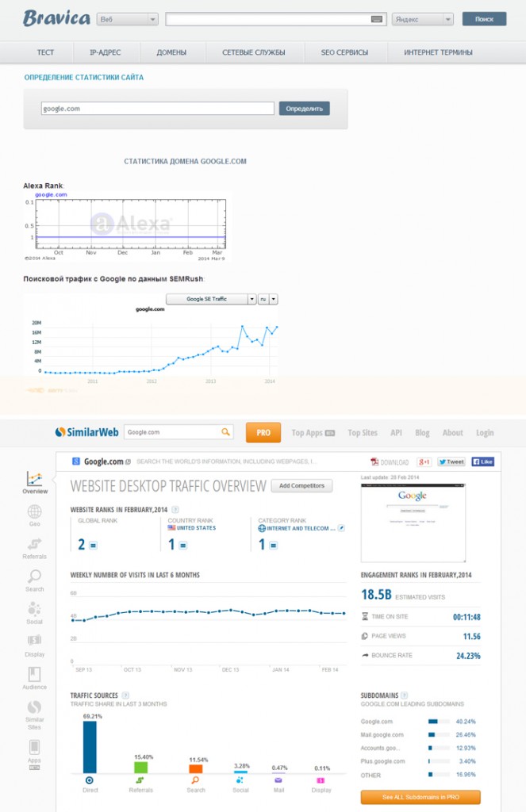
Task: Click the Поиск button
Action: click(x=484, y=19)
